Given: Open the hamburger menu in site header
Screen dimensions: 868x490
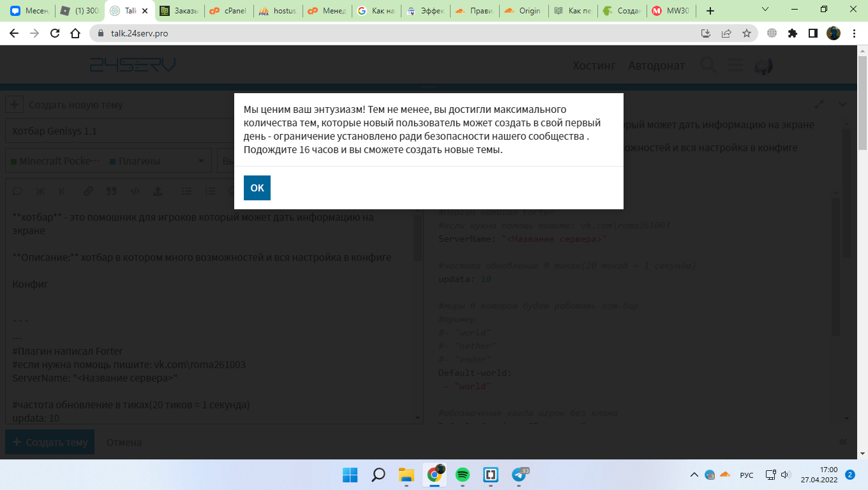Looking at the screenshot, I should [x=736, y=65].
